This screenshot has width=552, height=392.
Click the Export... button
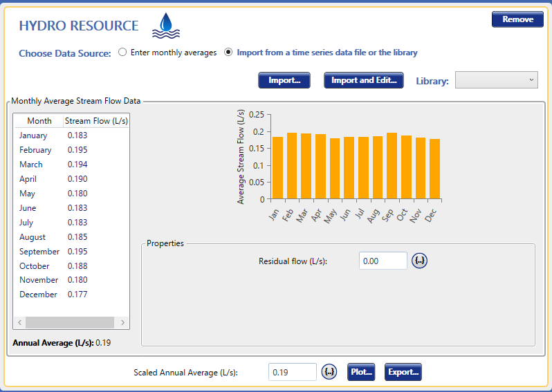[x=403, y=372]
